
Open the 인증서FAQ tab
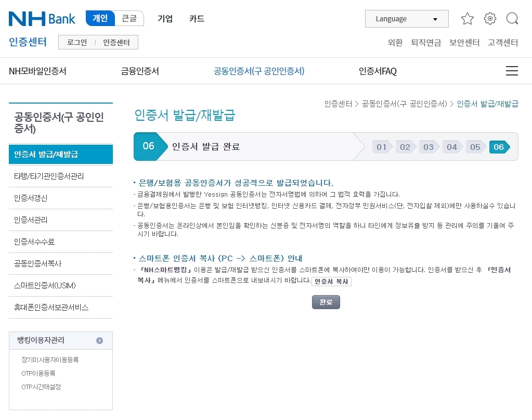click(377, 70)
